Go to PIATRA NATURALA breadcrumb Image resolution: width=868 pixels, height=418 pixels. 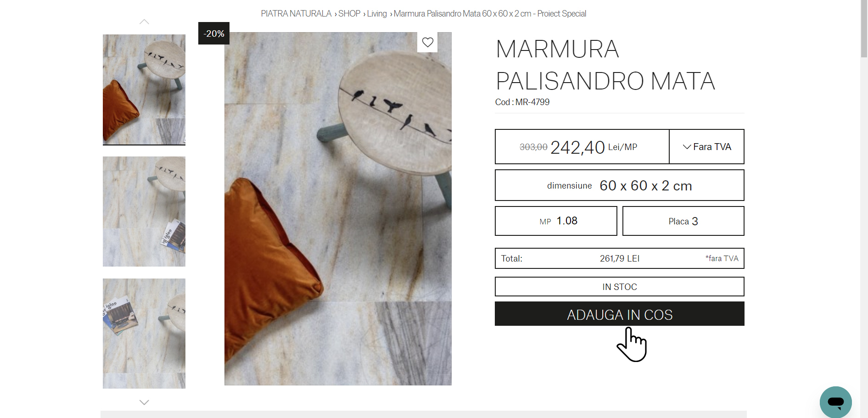(x=296, y=14)
